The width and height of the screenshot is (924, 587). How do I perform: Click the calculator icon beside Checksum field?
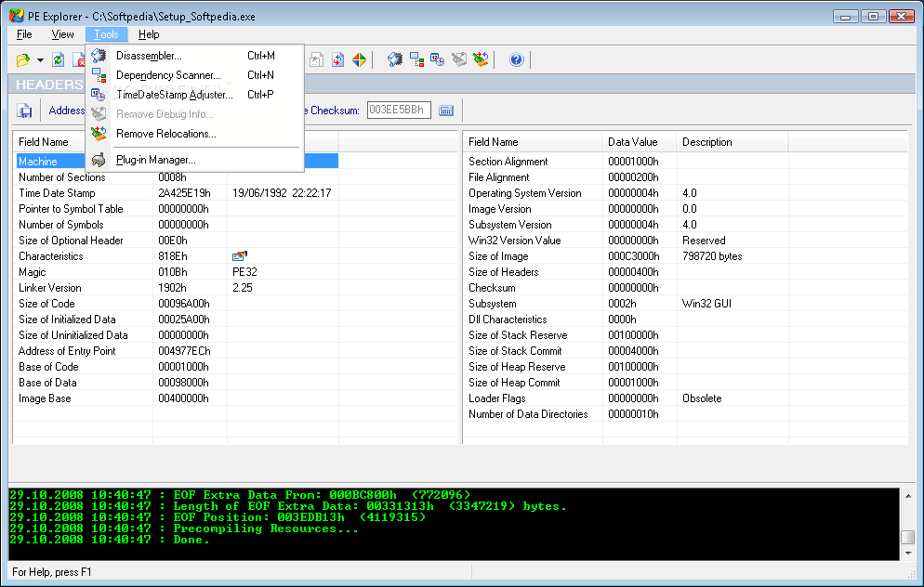coord(446,111)
